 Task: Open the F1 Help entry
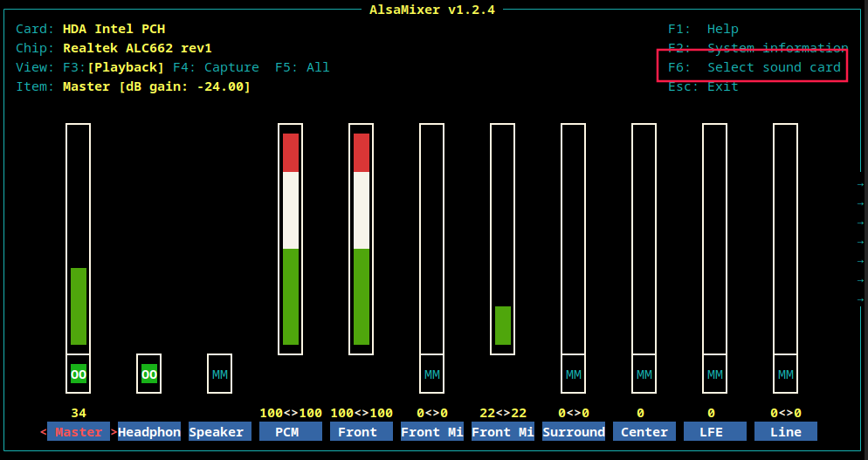[x=703, y=29]
